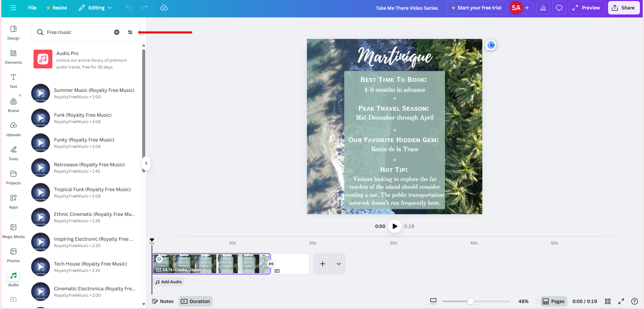The height and width of the screenshot is (309, 644).
Task: Collapse the side panel with arrow
Action: (x=146, y=163)
